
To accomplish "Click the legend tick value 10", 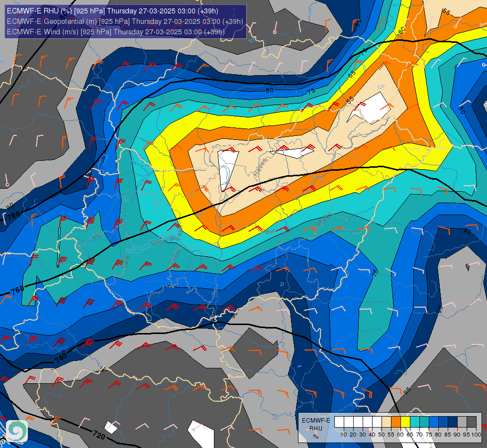I will click(344, 435).
